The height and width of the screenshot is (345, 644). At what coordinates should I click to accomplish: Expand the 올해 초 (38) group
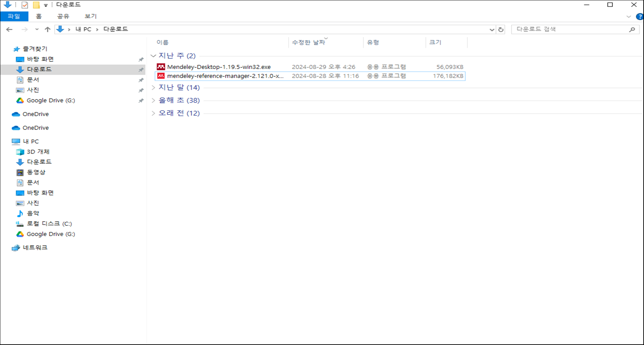[x=153, y=100]
